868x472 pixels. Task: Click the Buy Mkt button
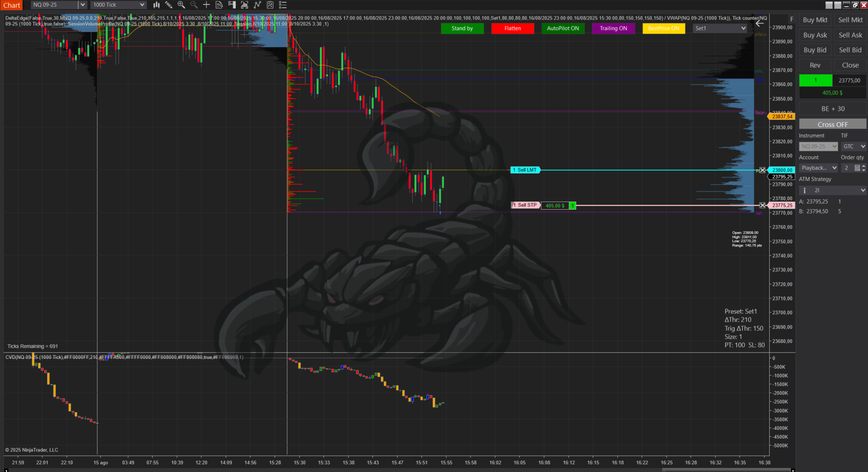point(815,20)
